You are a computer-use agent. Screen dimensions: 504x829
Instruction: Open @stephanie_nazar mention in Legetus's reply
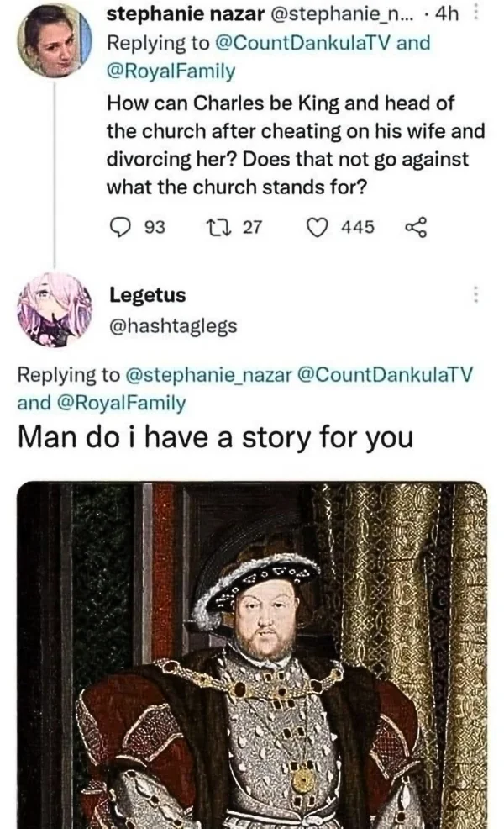[x=208, y=375]
